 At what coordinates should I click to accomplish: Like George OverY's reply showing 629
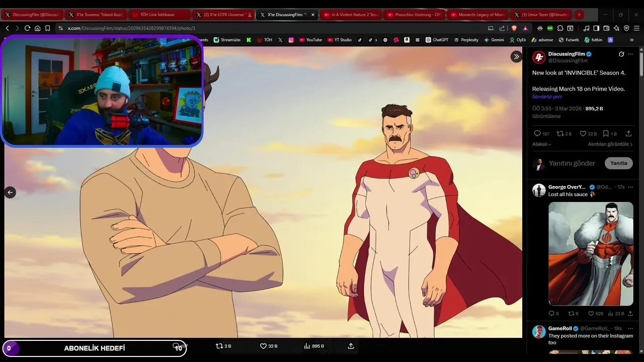coord(596,314)
